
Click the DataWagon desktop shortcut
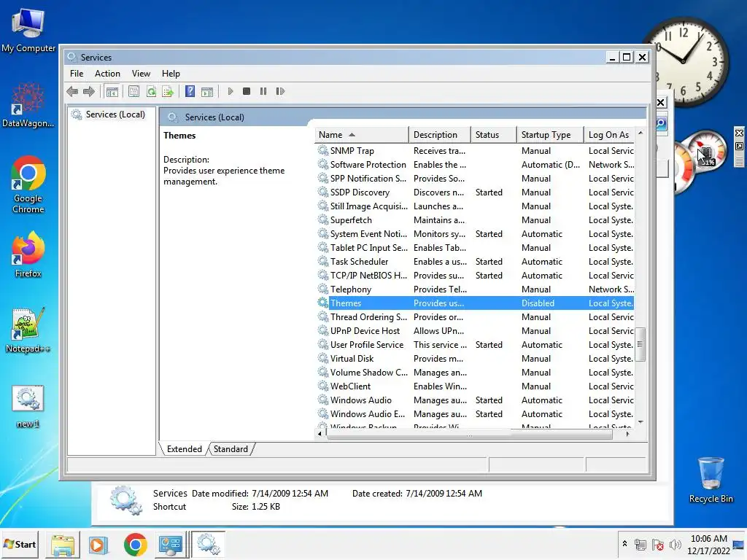coord(28,105)
